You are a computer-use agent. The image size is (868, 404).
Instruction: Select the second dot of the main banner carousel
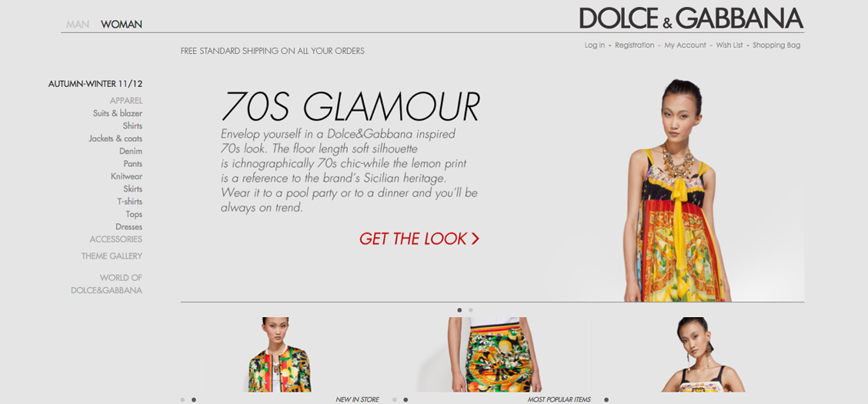pos(470,310)
